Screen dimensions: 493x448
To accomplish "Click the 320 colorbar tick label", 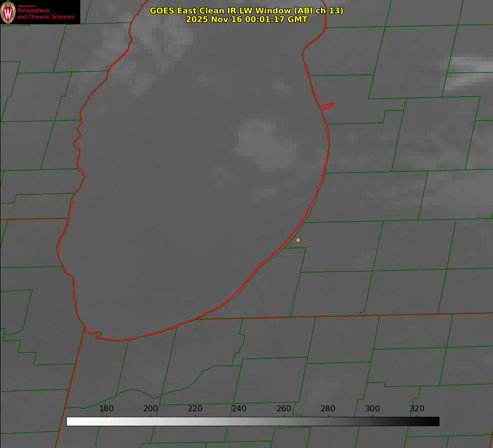I will coord(417,409).
